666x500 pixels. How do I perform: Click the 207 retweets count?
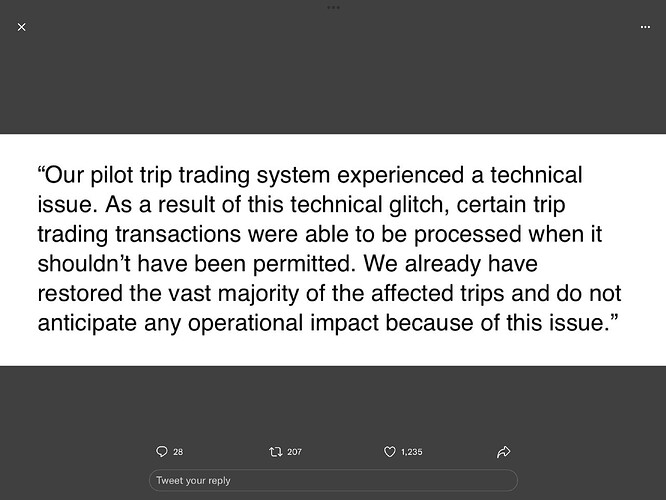click(x=294, y=452)
